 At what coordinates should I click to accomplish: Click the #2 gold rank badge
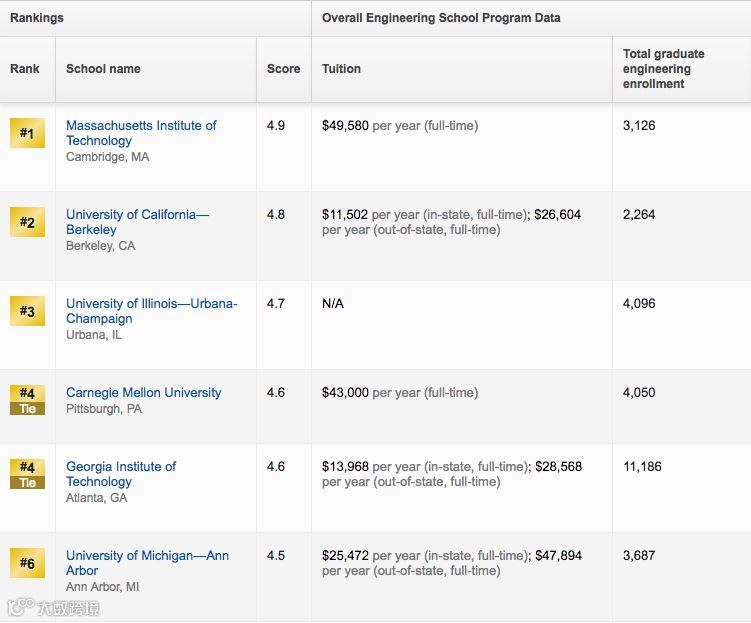point(27,222)
